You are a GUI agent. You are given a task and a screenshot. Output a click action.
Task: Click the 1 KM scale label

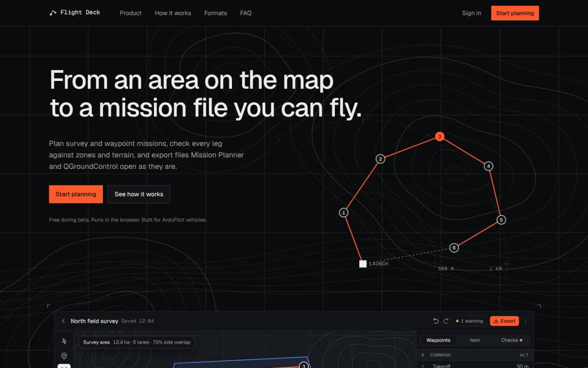point(496,269)
